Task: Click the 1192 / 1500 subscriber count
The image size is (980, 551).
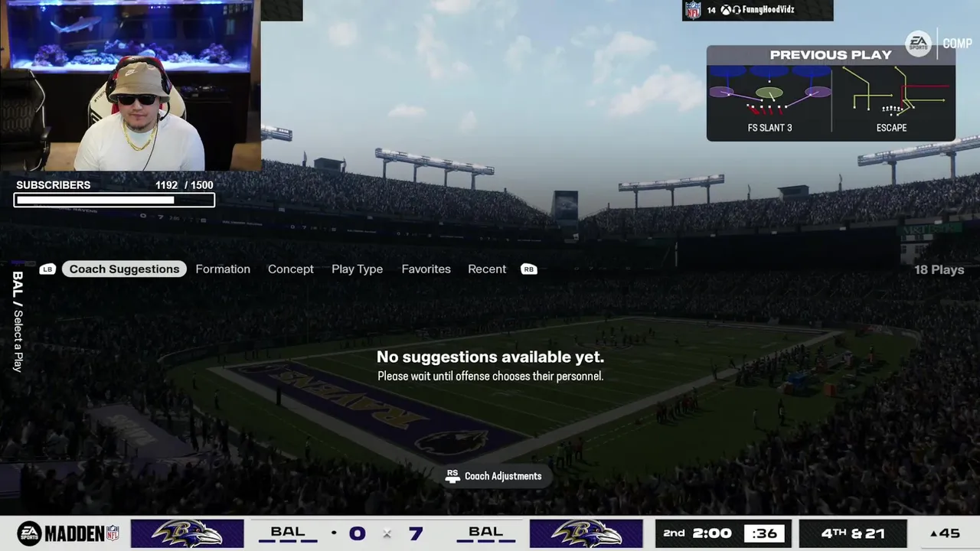Action: click(184, 185)
